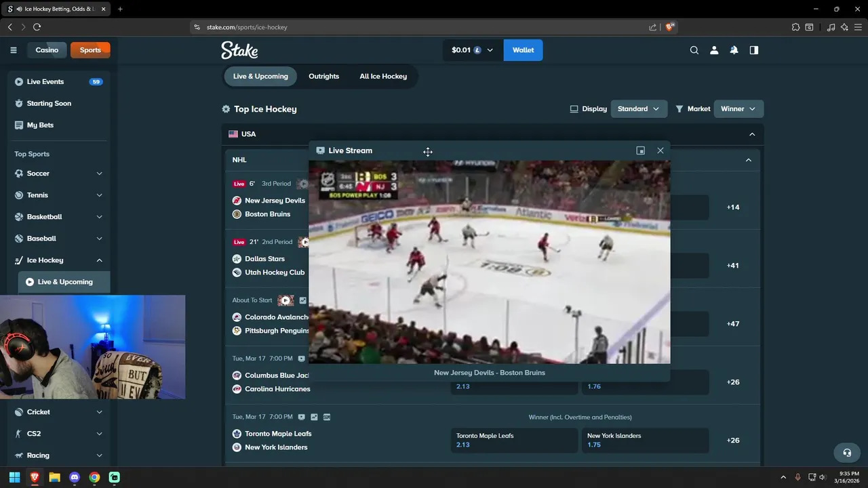Switch to Casino mode
This screenshot has width=868, height=488.
(x=47, y=50)
